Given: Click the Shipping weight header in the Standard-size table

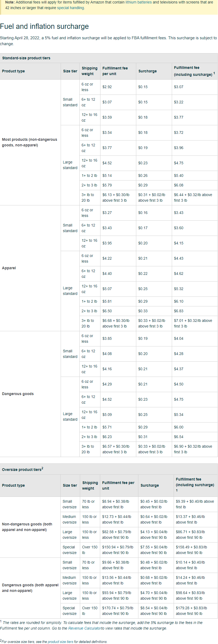Looking at the screenshot, I should point(89,71).
